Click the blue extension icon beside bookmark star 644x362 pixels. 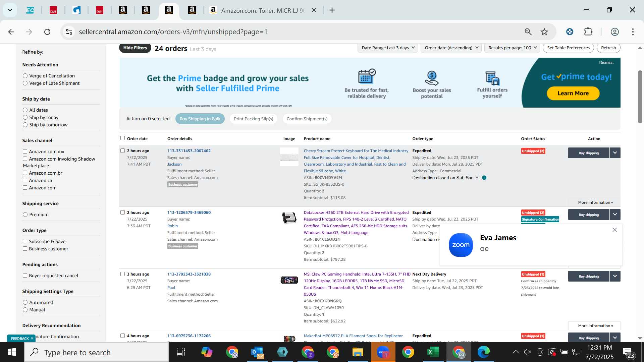tap(570, 32)
